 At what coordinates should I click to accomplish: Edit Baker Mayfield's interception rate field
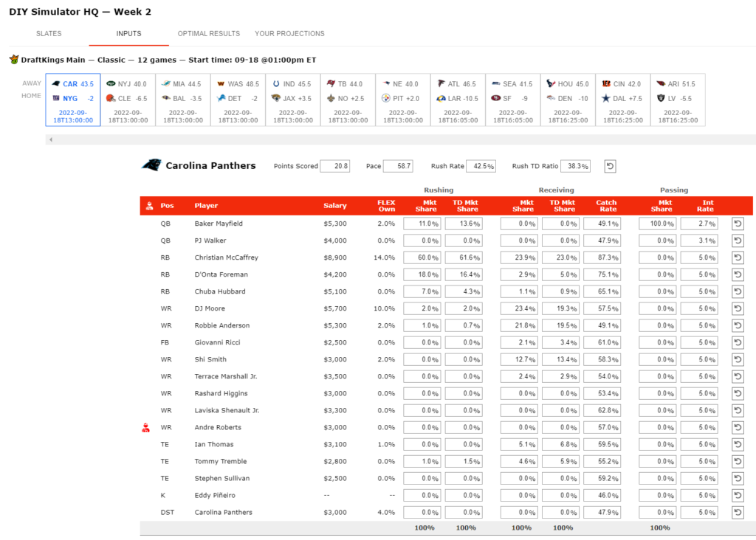[698, 224]
